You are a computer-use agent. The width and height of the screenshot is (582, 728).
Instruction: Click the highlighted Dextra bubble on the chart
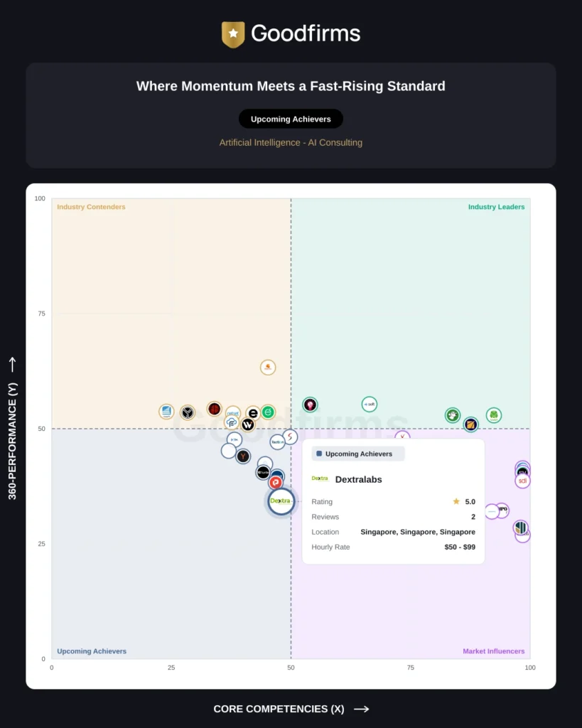tap(281, 501)
